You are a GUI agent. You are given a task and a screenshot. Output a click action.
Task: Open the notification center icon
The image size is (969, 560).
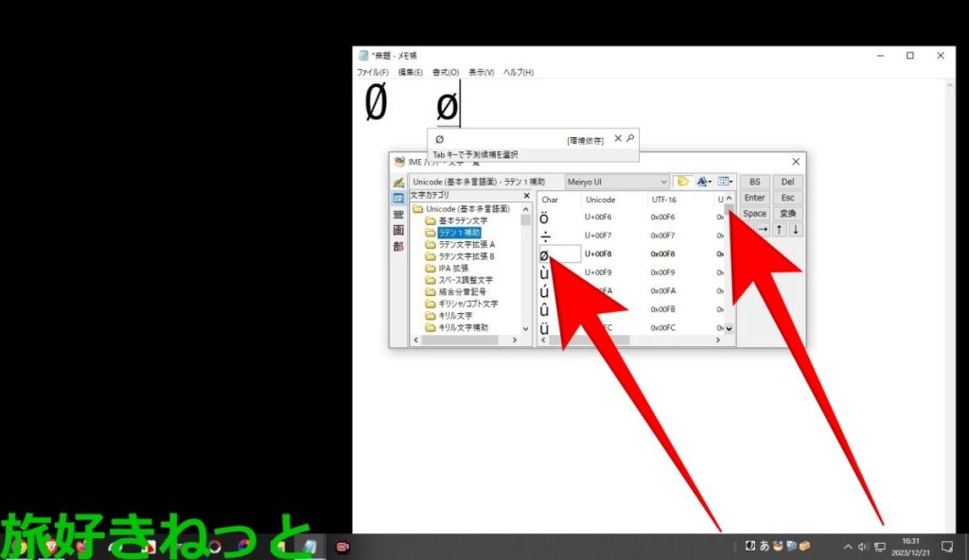pyautogui.click(x=946, y=547)
